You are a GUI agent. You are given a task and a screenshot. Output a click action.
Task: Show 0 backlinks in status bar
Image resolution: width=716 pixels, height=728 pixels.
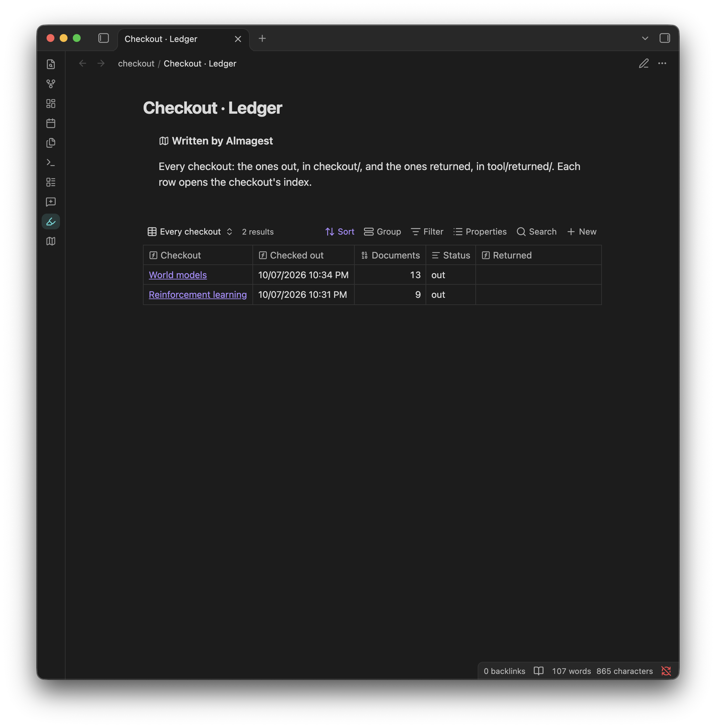504,671
